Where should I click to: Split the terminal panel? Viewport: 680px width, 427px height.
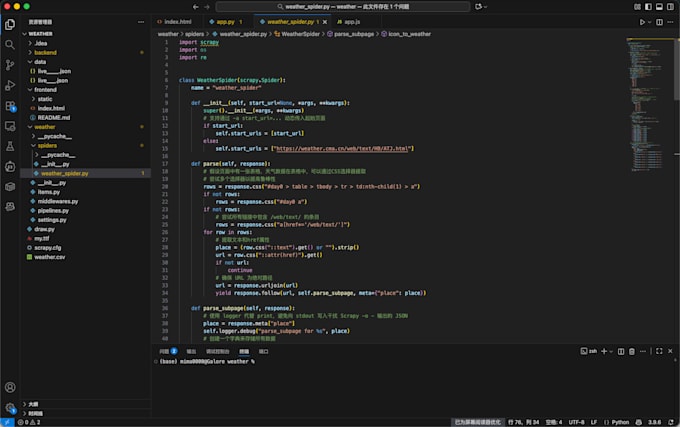point(621,352)
